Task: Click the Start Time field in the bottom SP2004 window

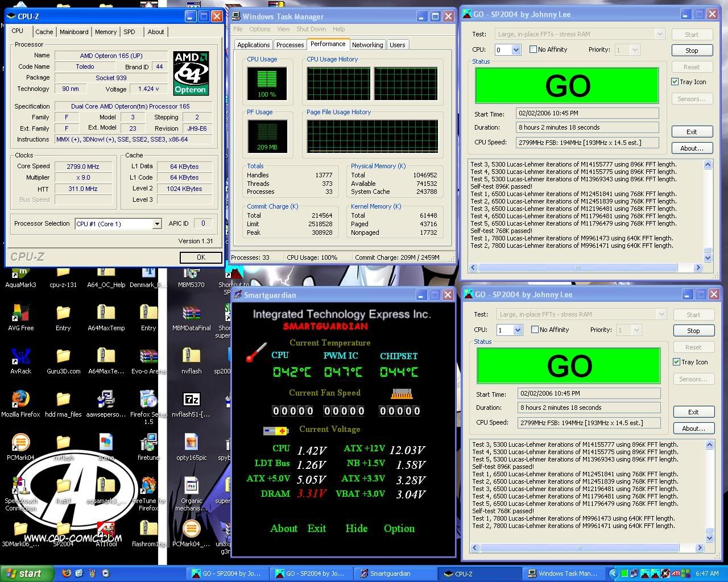Action: pos(589,393)
